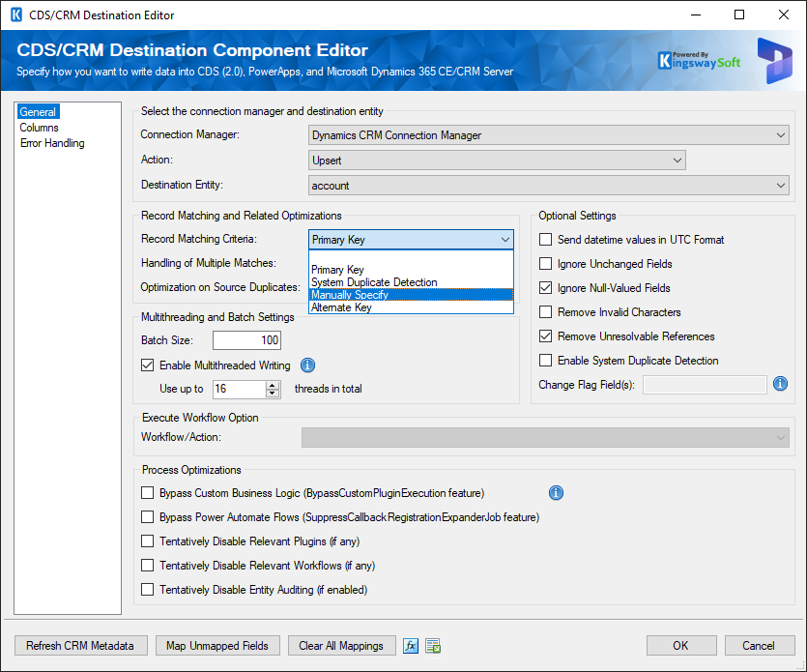
Task: Click the Dynamics 365 logo icon
Action: tap(774, 61)
